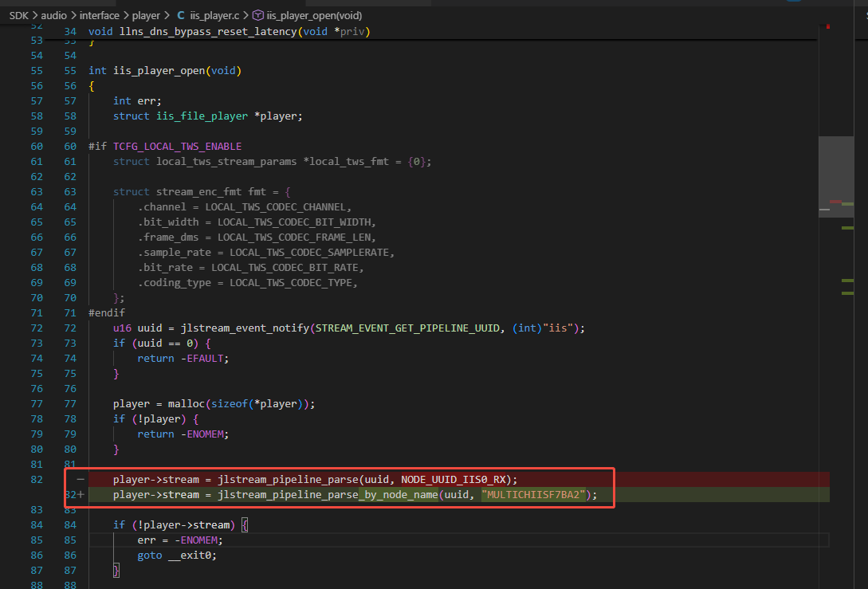The height and width of the screenshot is (589, 868).
Task: Open the iis_player_open(void) symbol breadcrumb
Action: coord(314,15)
